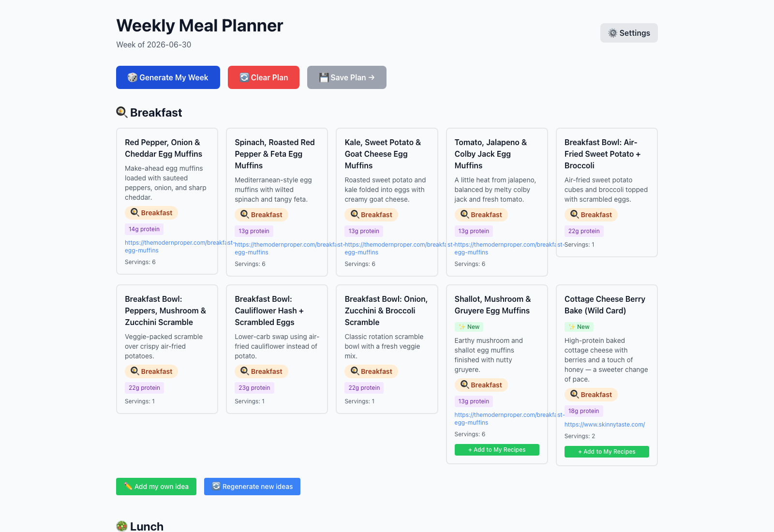
Task: Click the Breakfast tag on Spinach Feta muffins
Action: [261, 215]
